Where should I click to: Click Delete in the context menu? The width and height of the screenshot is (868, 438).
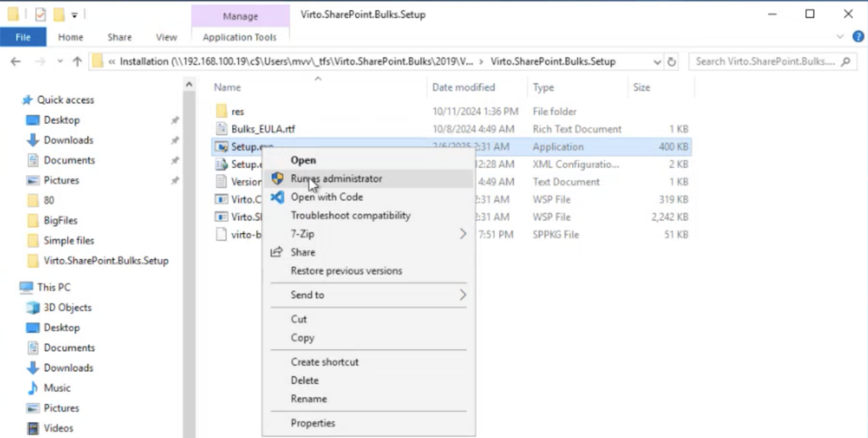point(368,380)
